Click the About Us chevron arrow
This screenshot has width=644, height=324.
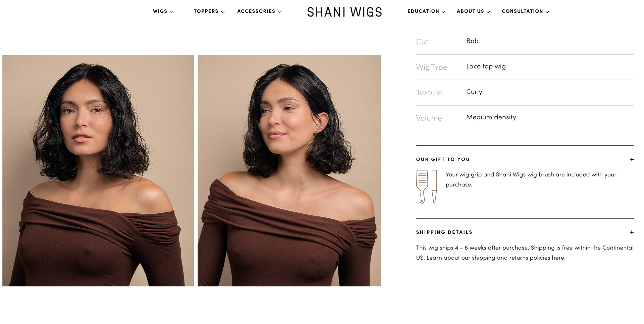coord(488,12)
